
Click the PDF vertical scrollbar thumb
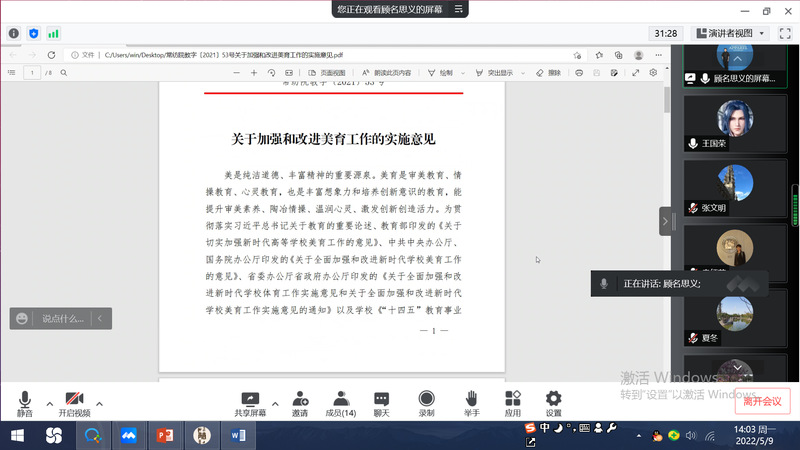[x=667, y=99]
